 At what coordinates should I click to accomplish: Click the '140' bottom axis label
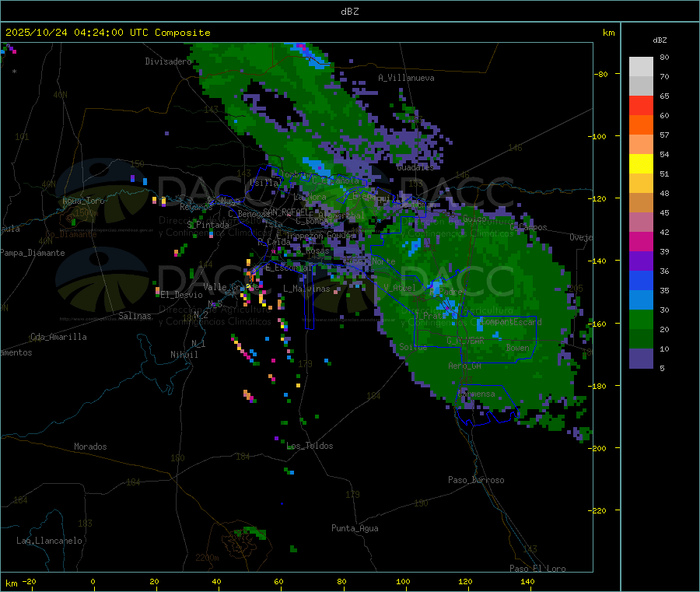point(527,582)
